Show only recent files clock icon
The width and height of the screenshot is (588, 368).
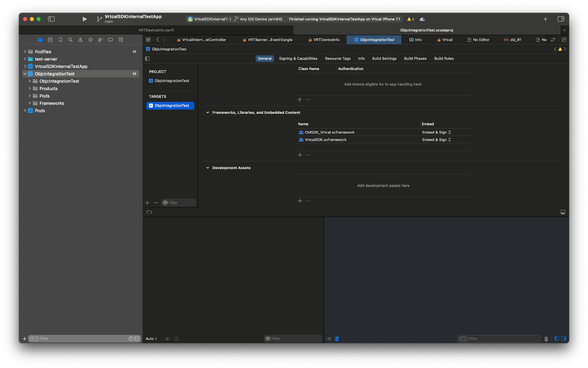[x=131, y=339]
